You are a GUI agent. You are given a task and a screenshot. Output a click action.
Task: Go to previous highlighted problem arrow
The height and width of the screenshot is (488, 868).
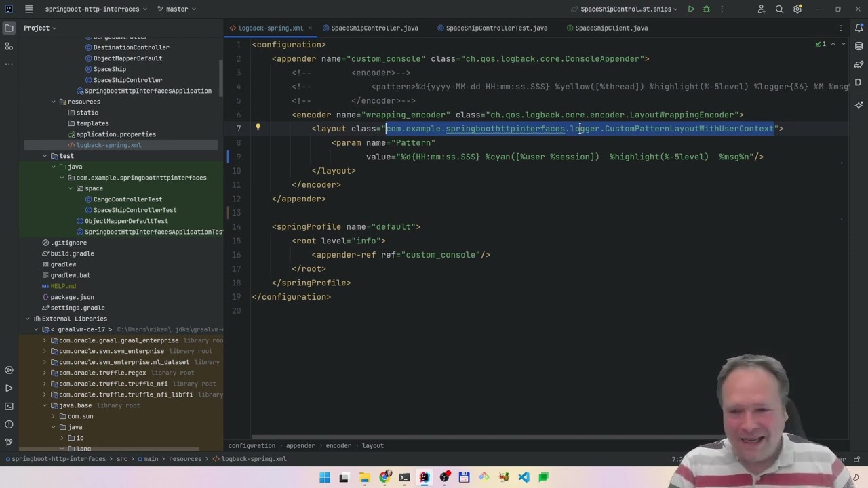(834, 44)
